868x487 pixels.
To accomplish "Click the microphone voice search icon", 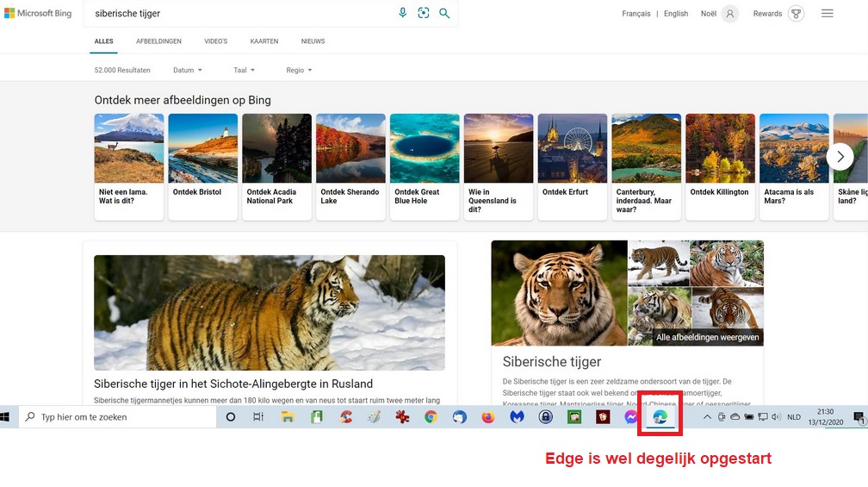I will pos(403,13).
